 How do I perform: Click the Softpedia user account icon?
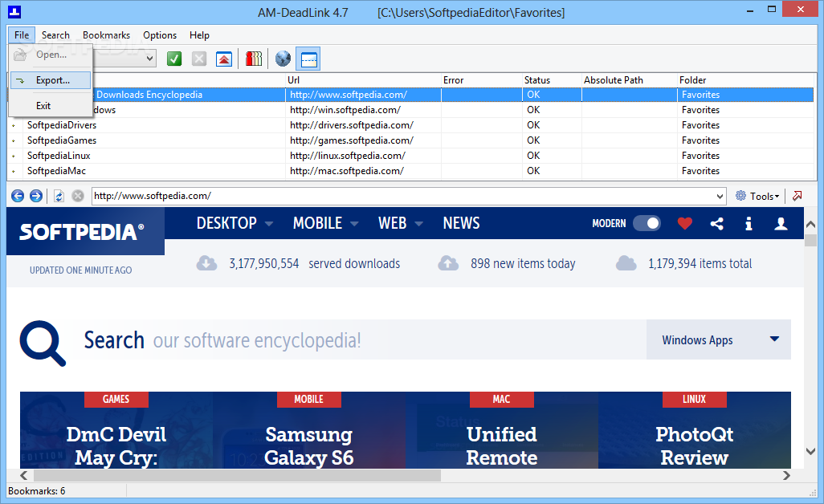point(781,224)
